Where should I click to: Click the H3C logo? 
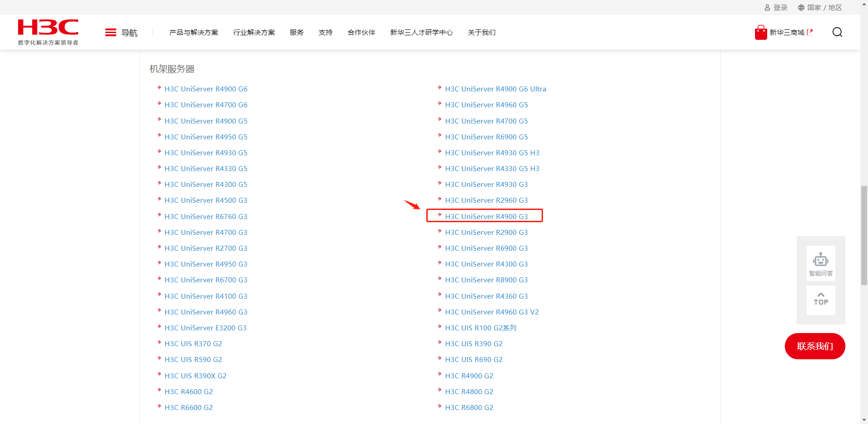coord(48,32)
